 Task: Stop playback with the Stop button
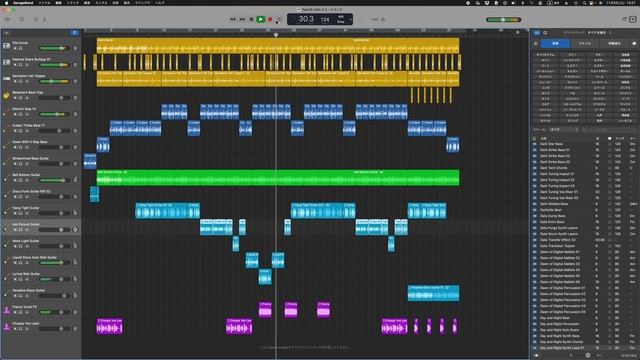tap(251, 19)
